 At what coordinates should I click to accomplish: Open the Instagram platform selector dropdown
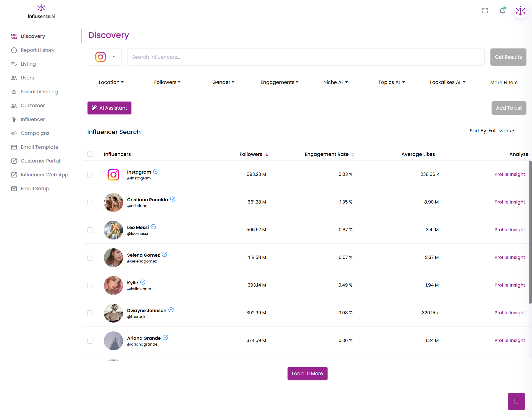105,57
